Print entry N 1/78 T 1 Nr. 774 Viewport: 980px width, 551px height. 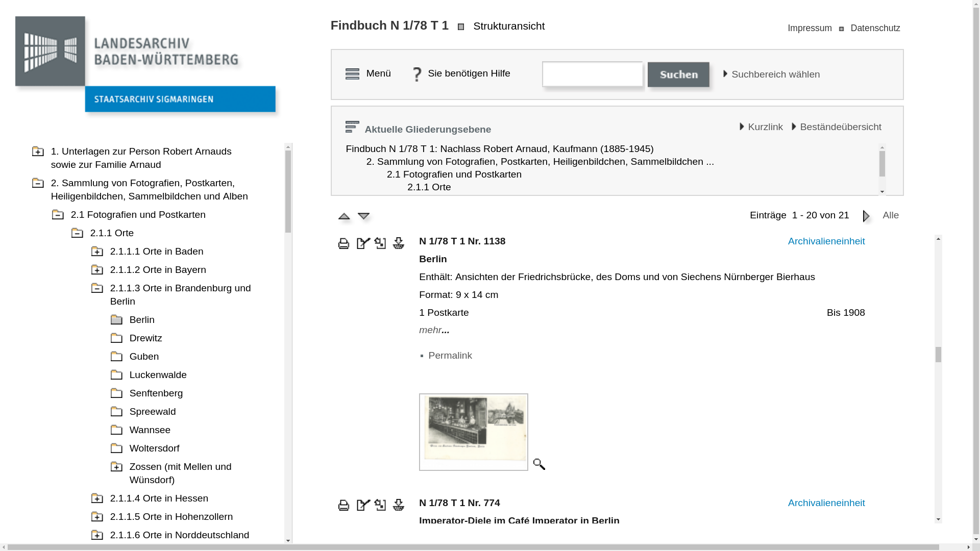coord(344,505)
